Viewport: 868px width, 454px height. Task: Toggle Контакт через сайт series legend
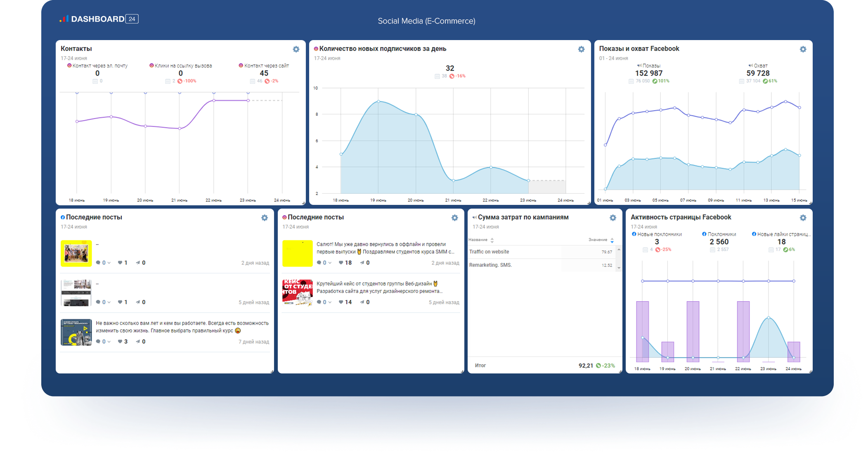(x=264, y=66)
